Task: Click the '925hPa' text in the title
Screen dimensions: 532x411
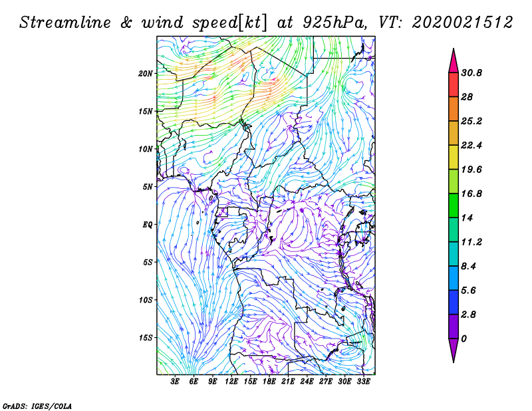Action: tap(330, 22)
